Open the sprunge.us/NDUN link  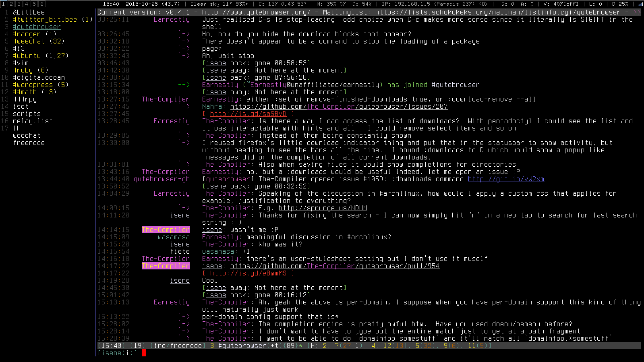(323, 208)
